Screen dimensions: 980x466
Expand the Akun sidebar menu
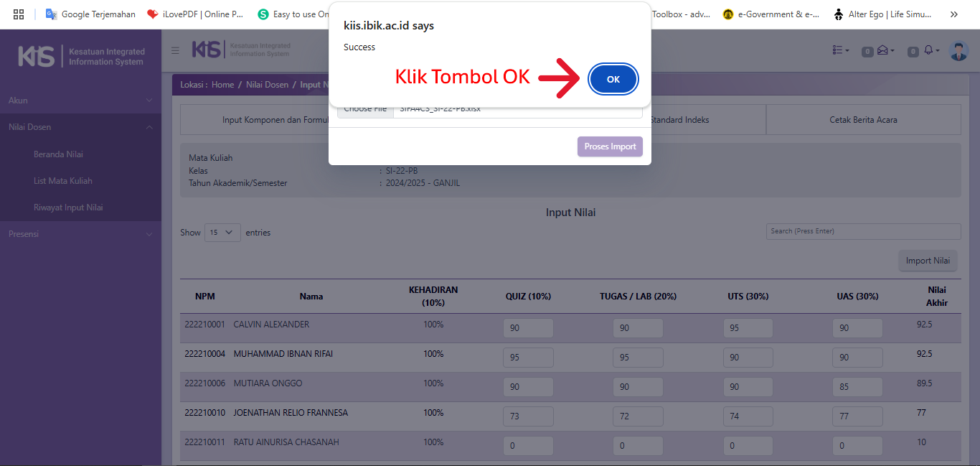pyautogui.click(x=80, y=101)
